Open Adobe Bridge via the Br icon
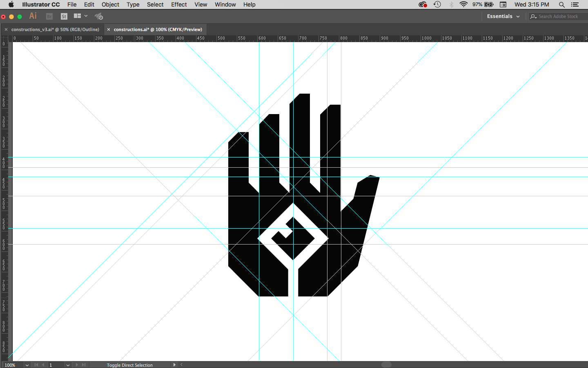588x368 pixels. pyautogui.click(x=49, y=16)
